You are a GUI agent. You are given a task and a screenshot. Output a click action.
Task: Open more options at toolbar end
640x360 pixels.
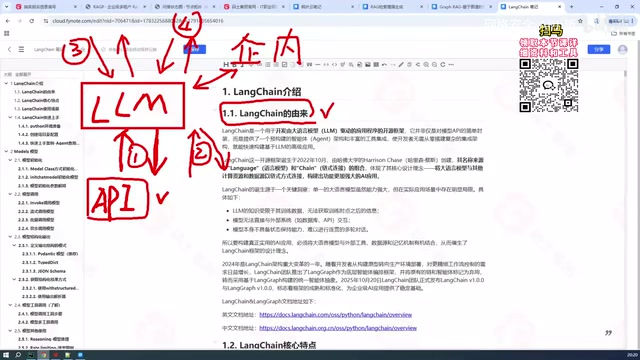[x=451, y=64]
